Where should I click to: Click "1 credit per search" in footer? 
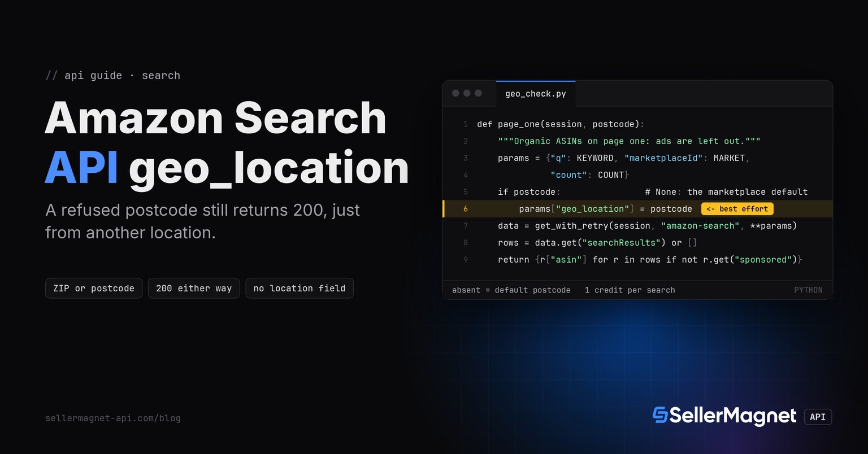630,290
